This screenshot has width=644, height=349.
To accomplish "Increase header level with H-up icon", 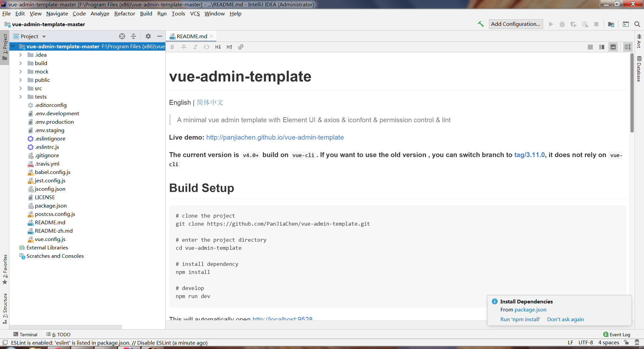I will 229,47.
